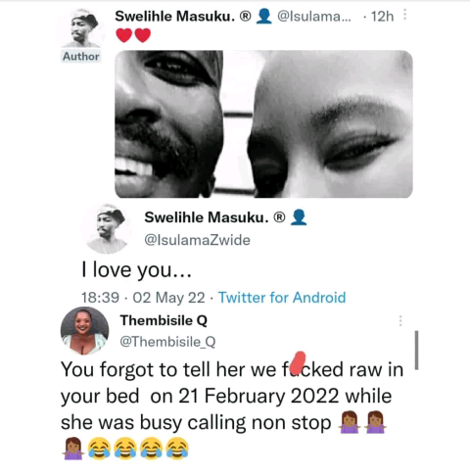This screenshot has width=470, height=476.
Task: Click the person badge in quoted tweet
Action: 299,217
